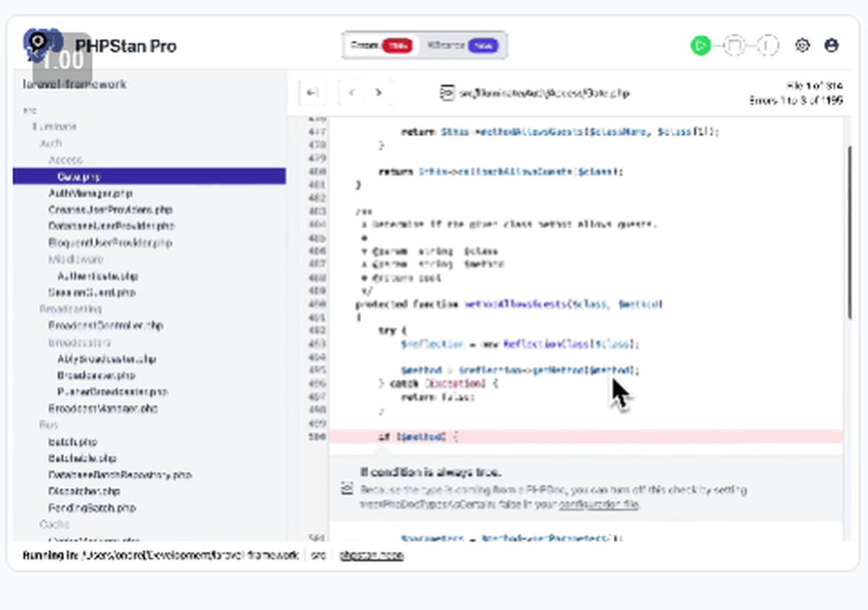This screenshot has height=610, width=868.
Task: Click 'File 1 of 814' counter
Action: pyautogui.click(x=814, y=86)
